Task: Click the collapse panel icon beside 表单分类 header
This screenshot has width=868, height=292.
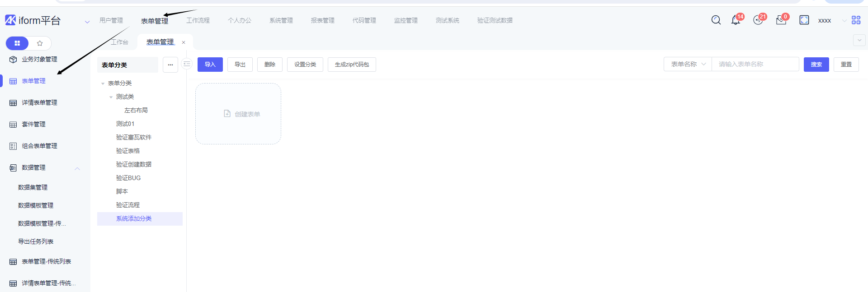Action: 187,64
